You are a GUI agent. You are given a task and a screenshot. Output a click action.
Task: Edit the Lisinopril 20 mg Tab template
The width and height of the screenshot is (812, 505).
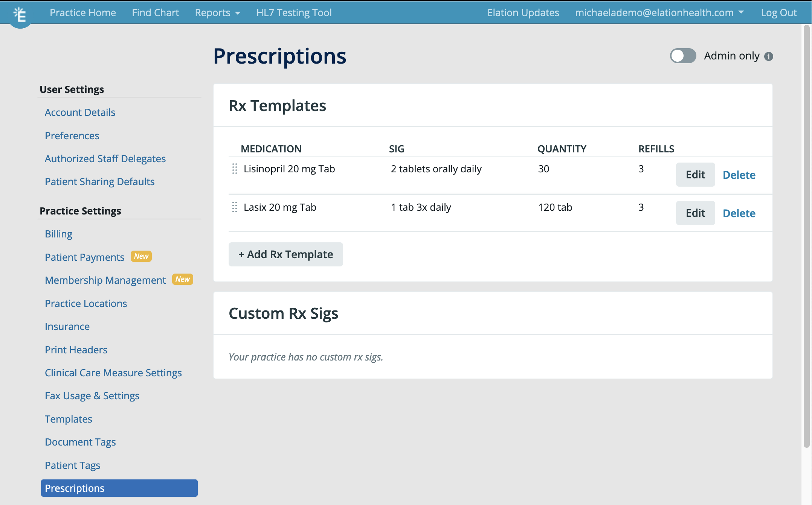pos(695,174)
